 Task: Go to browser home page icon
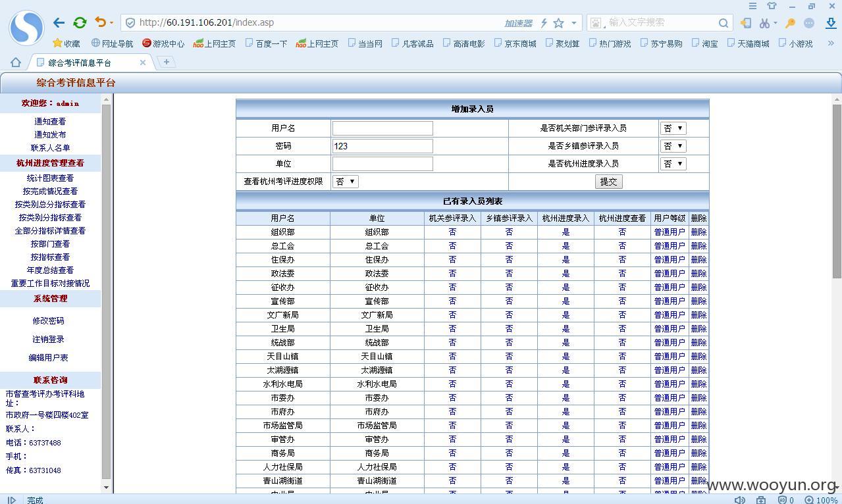(15, 63)
